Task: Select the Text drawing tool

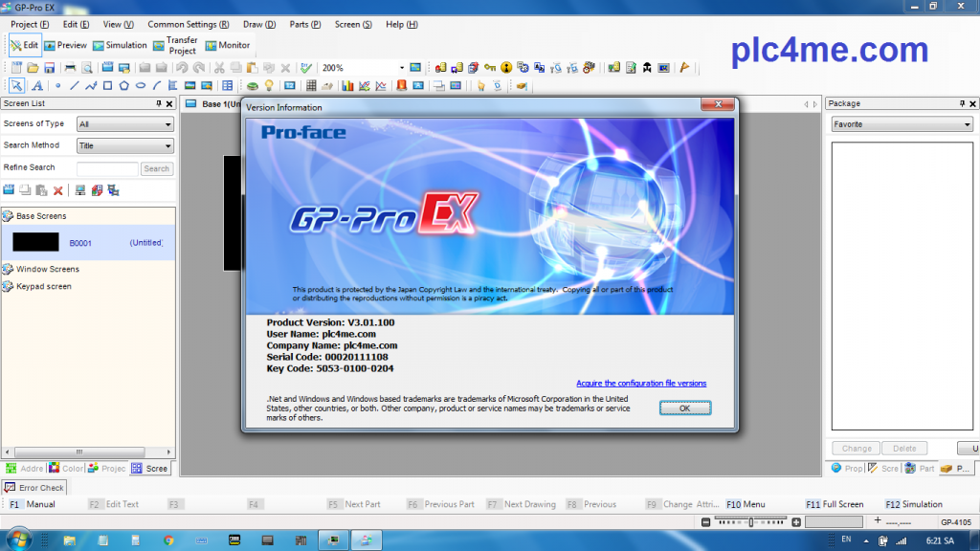Action: point(37,86)
